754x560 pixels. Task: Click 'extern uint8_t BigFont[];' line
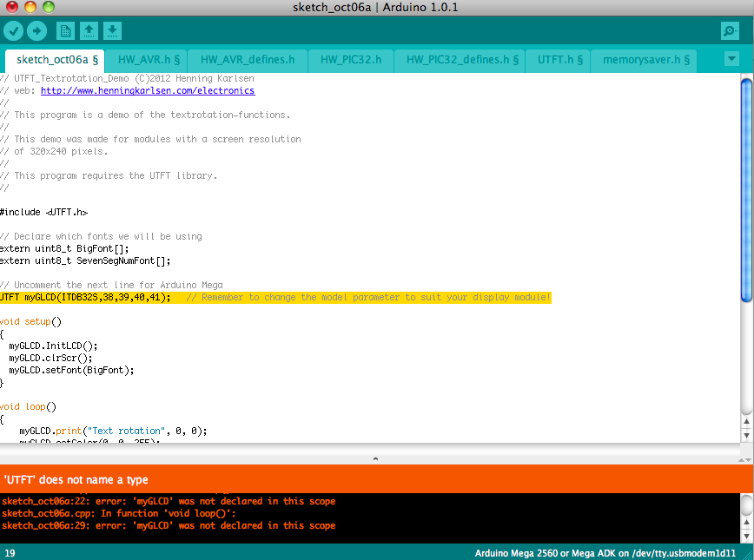(64, 248)
